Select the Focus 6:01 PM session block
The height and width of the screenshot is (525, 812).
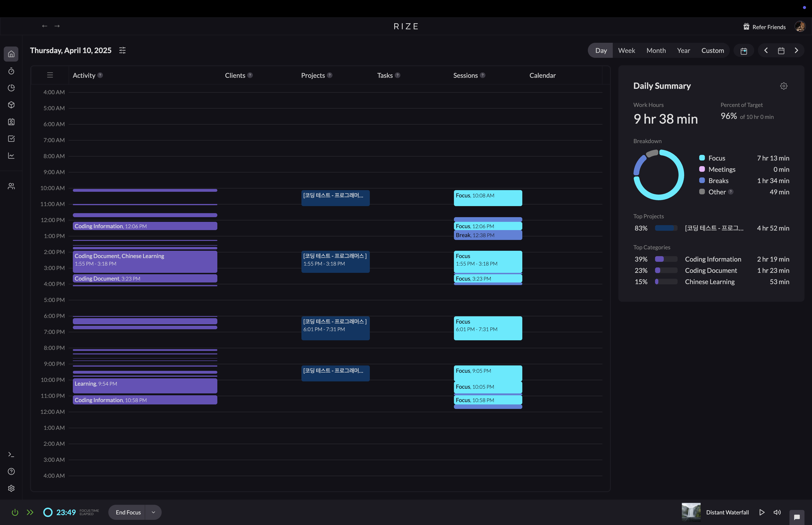488,328
